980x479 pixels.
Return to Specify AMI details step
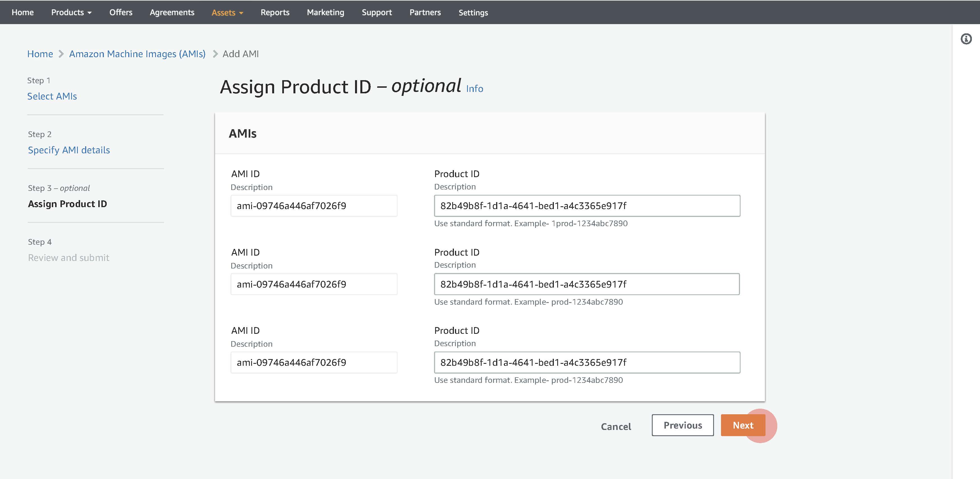tap(69, 150)
